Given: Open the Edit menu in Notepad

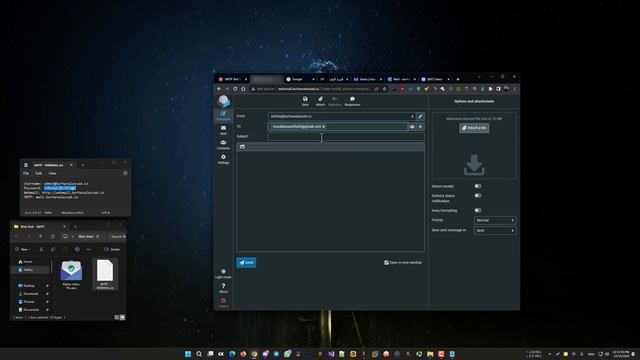Looking at the screenshot, I should pyautogui.click(x=39, y=173).
